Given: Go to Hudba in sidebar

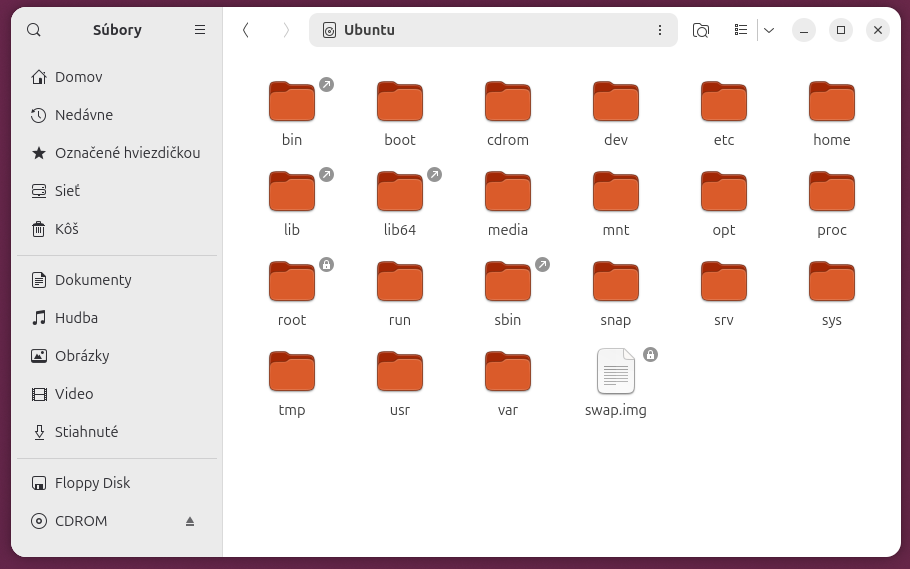Looking at the screenshot, I should click(x=117, y=318).
